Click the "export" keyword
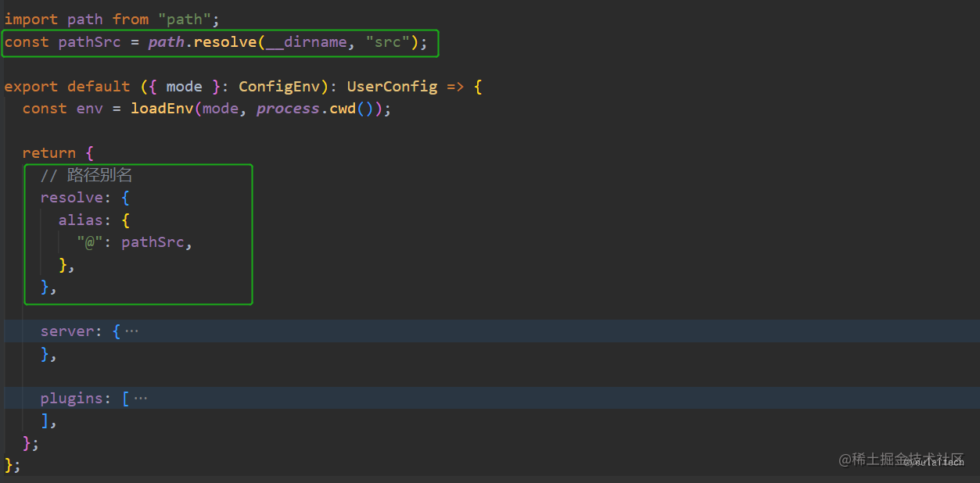 point(31,87)
